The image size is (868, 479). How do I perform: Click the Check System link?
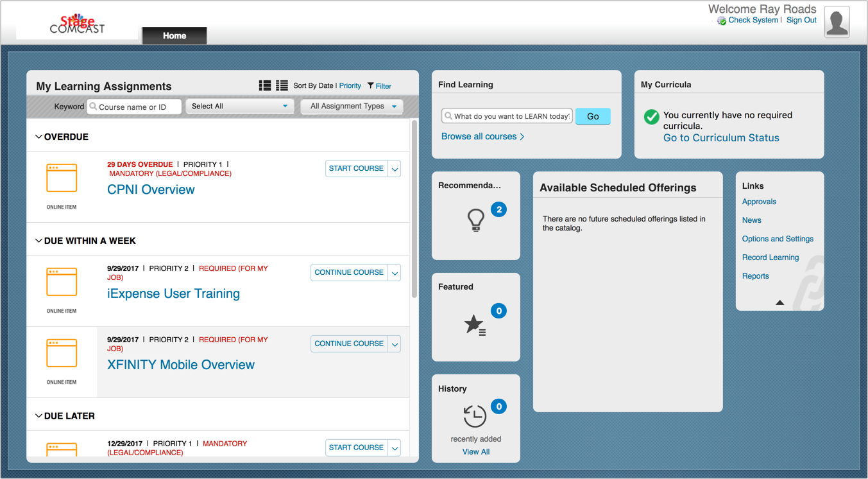pos(753,21)
